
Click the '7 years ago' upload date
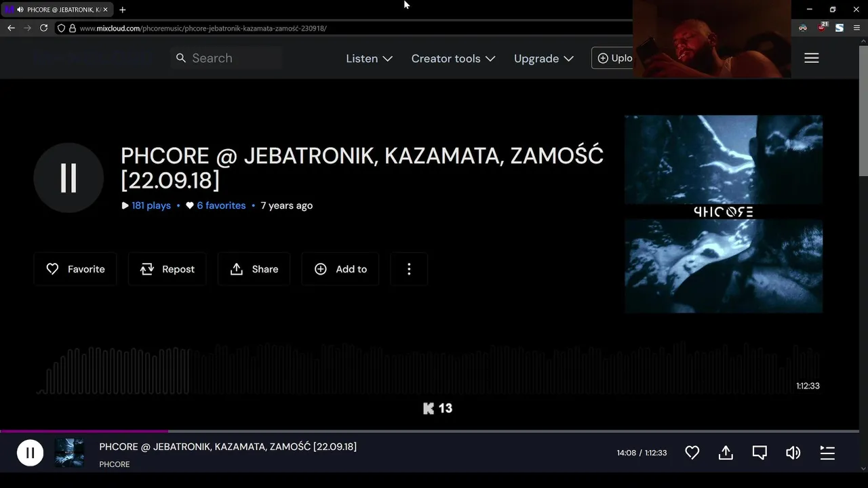[x=286, y=205]
